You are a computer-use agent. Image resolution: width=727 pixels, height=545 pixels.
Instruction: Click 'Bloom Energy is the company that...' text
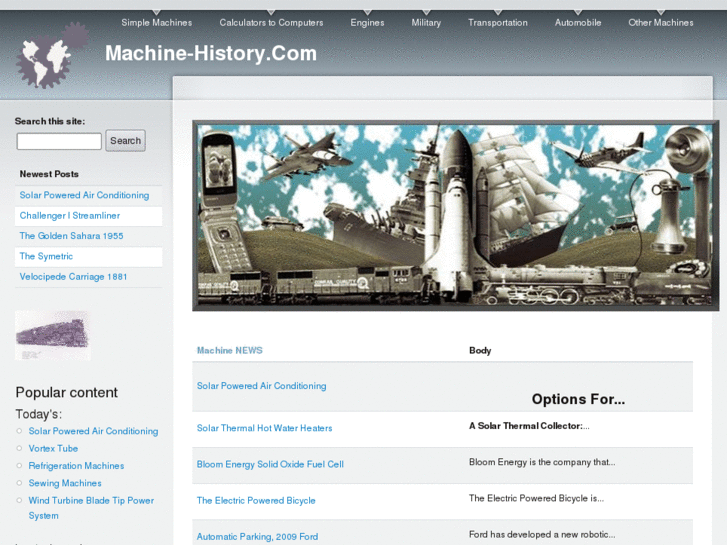542,462
